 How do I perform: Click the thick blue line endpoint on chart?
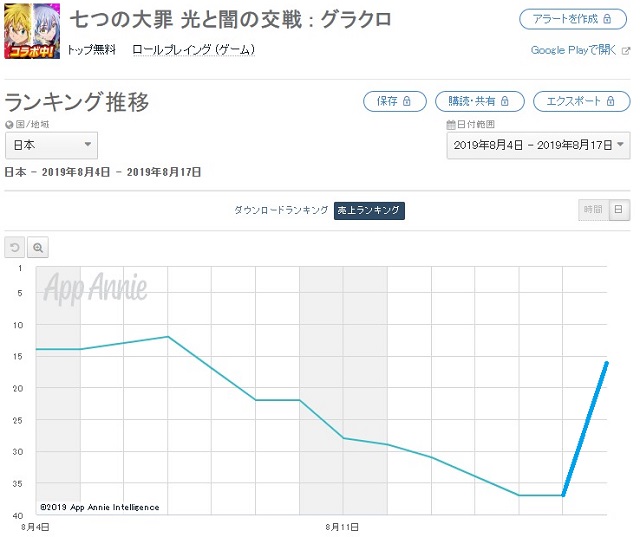607,363
